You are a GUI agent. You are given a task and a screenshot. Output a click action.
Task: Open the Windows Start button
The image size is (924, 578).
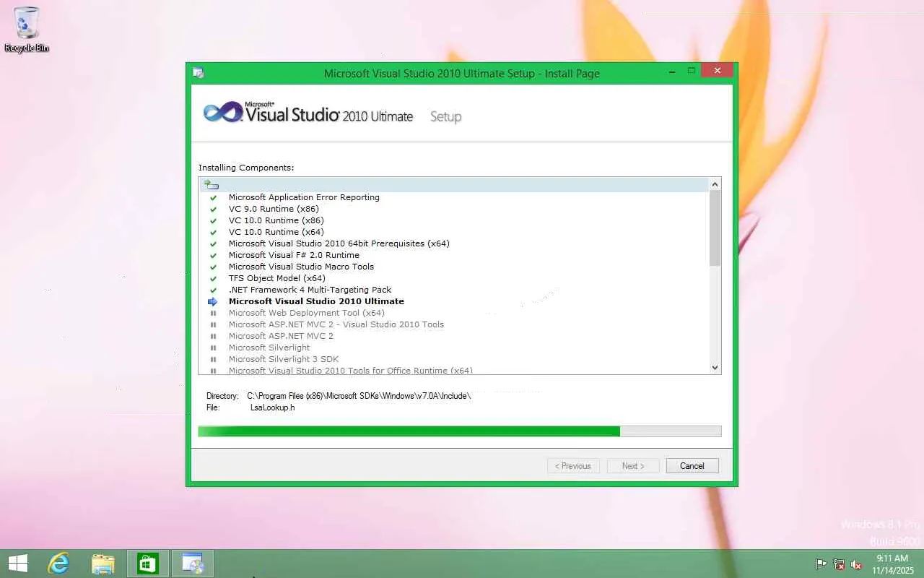(17, 564)
